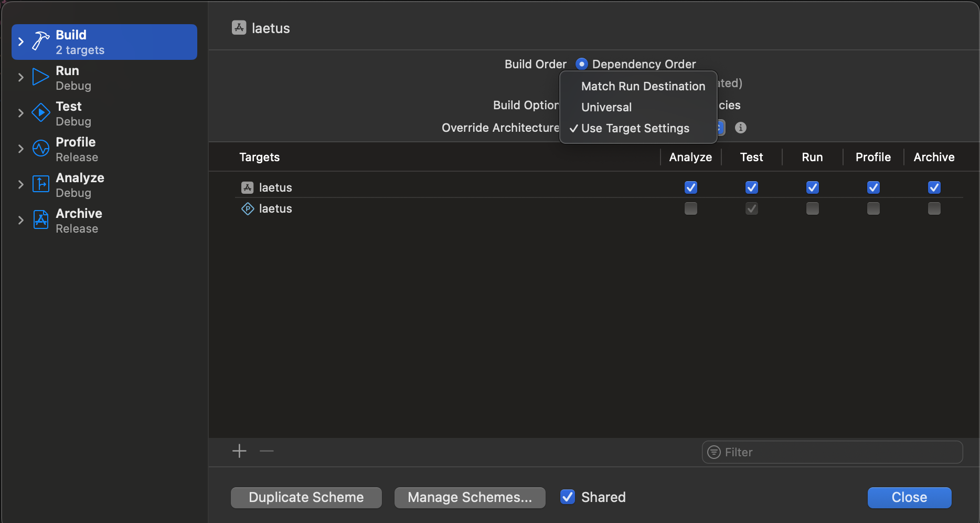The width and height of the screenshot is (980, 523).
Task: Toggle Test checkbox for first laetus target
Action: click(752, 187)
